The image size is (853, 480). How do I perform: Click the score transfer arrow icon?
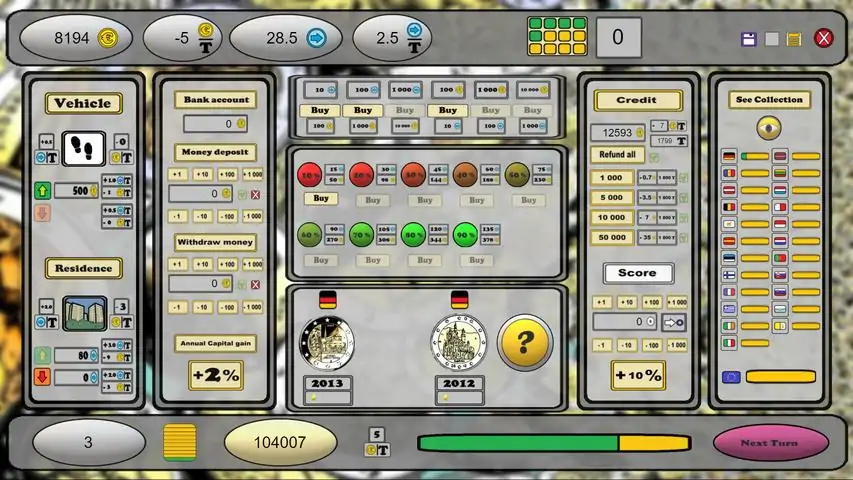coord(674,322)
